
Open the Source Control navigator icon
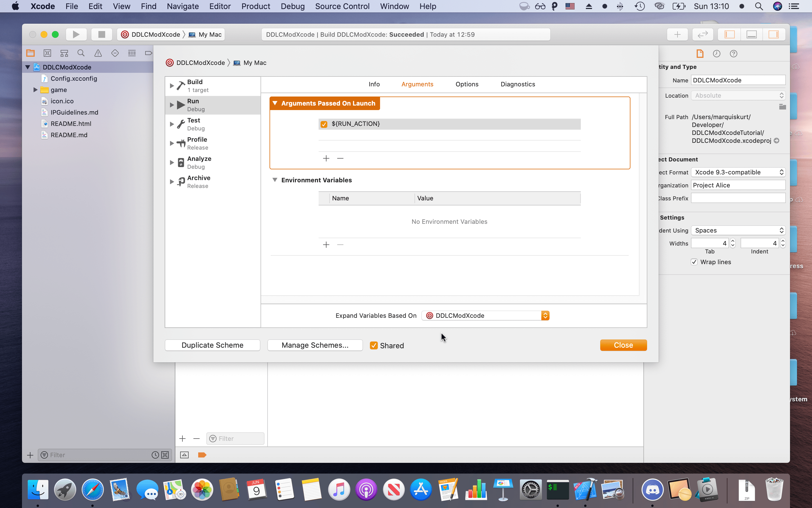coord(47,53)
